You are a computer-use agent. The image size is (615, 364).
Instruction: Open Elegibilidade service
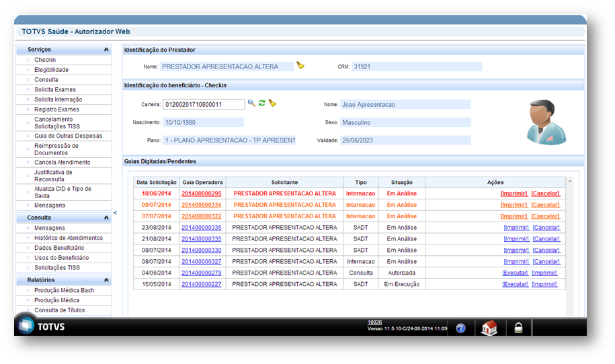(51, 70)
